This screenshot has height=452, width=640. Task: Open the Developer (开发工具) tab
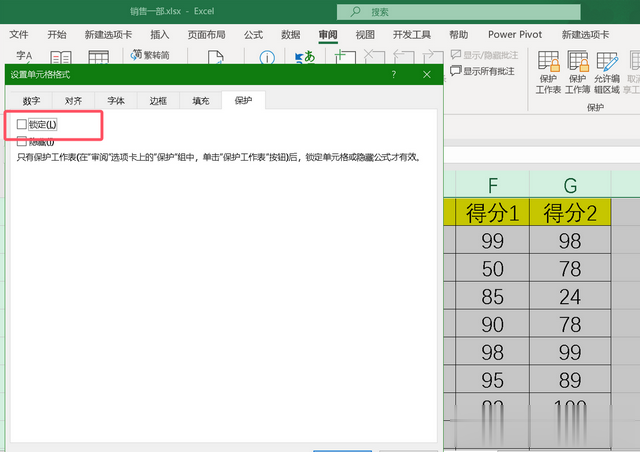412,35
